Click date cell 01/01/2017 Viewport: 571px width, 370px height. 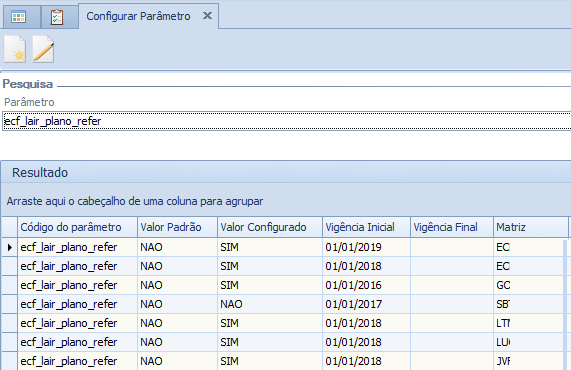click(x=366, y=304)
